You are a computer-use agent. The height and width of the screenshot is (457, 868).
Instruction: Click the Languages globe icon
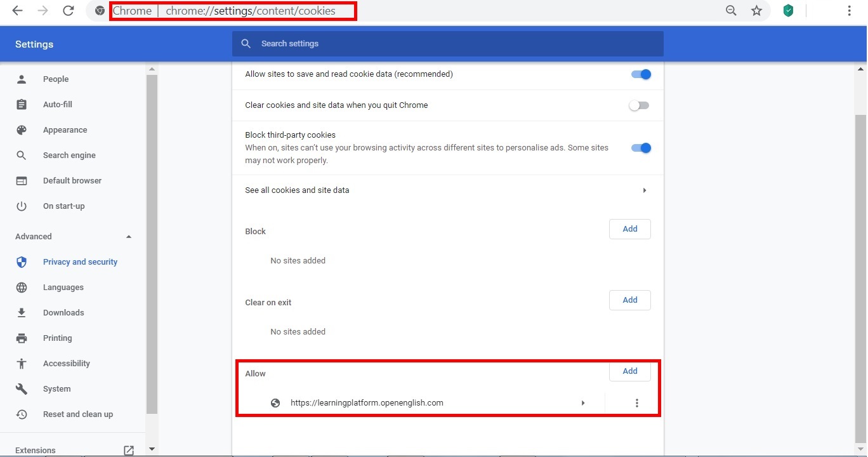[22, 288]
